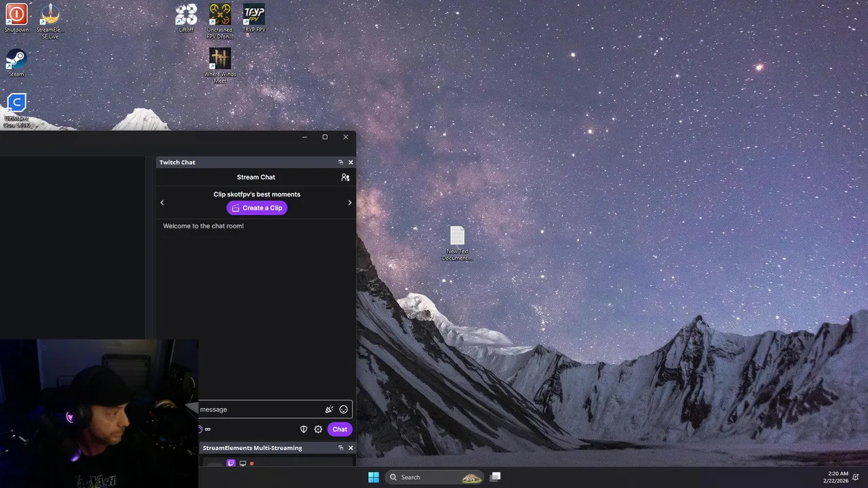
Task: Open channel points infinity balance
Action: click(x=204, y=429)
